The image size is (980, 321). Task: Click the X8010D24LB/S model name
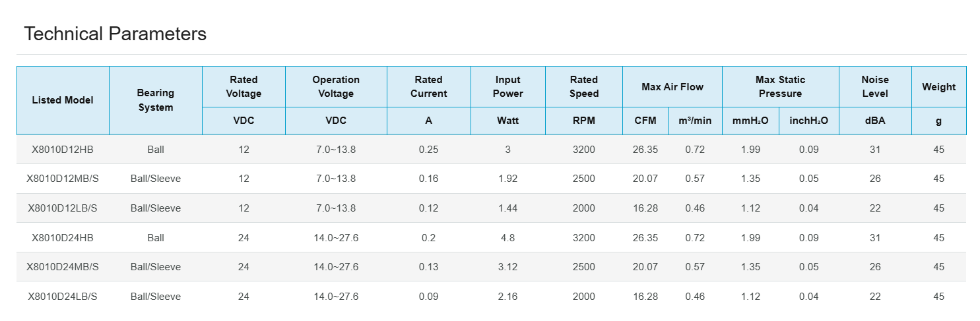pos(63,297)
